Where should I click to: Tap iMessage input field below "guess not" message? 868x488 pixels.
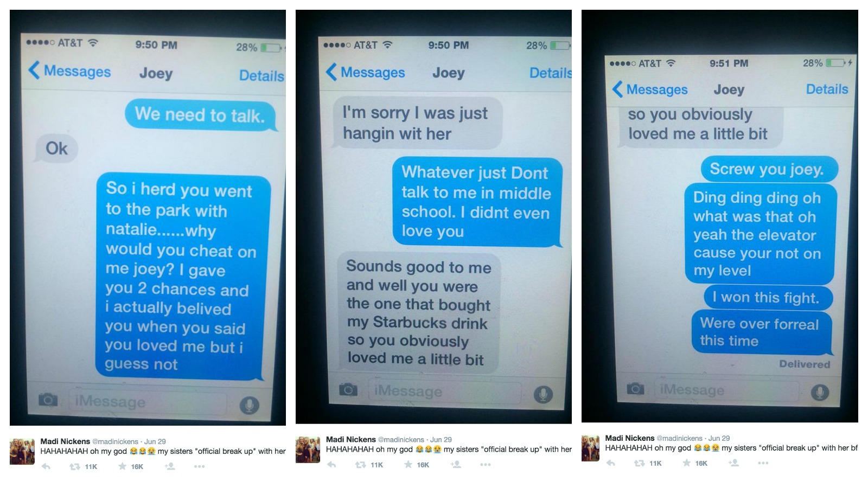click(x=148, y=402)
